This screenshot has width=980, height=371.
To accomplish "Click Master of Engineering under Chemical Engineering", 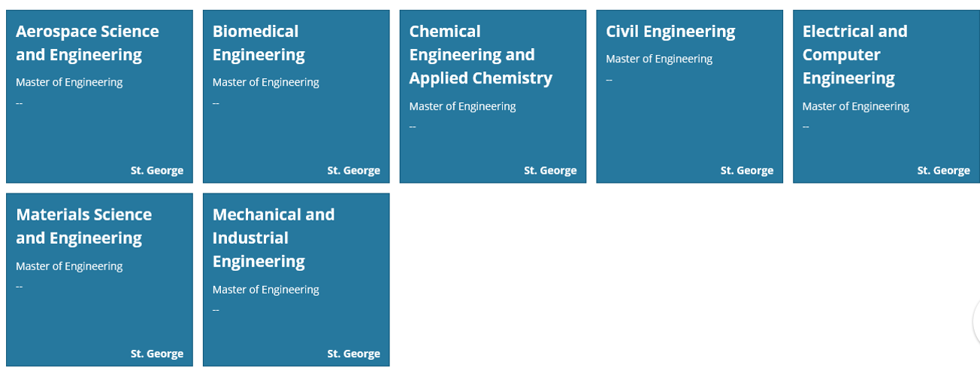I will (x=463, y=106).
